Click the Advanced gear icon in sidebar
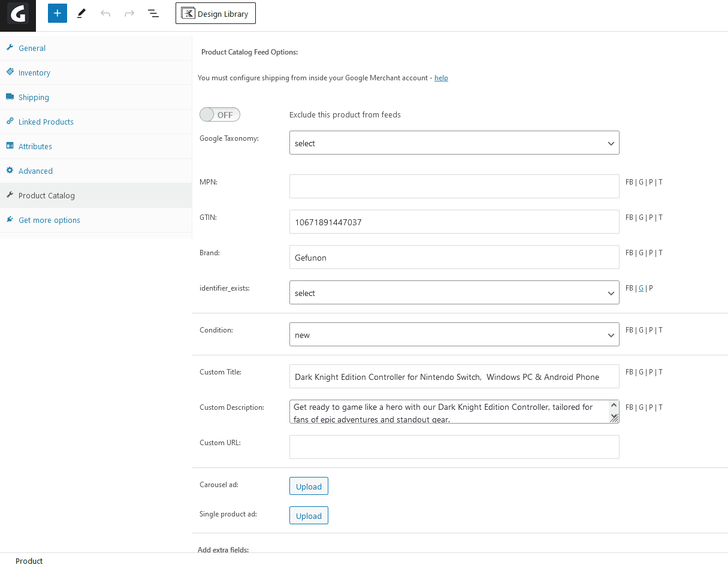 click(10, 171)
